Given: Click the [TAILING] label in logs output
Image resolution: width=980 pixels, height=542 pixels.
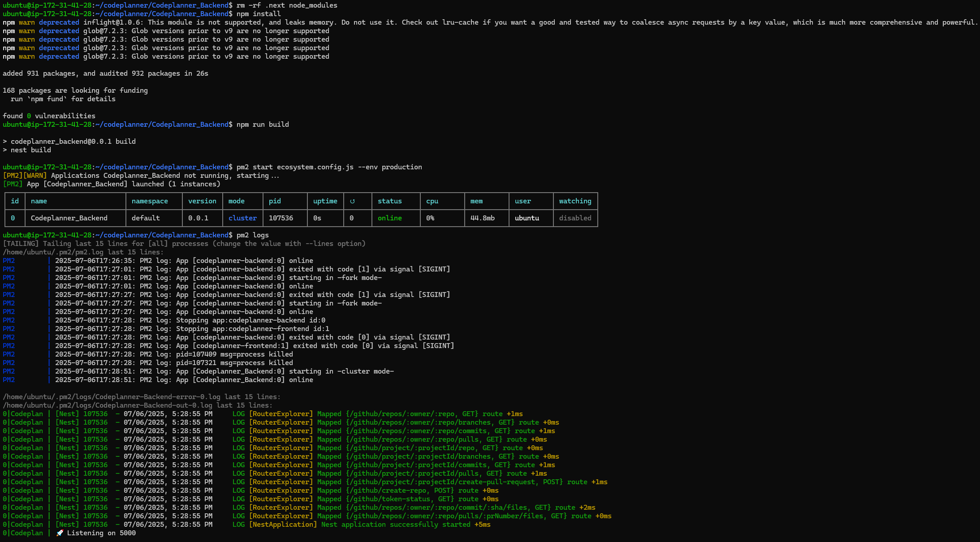Looking at the screenshot, I should pos(21,244).
